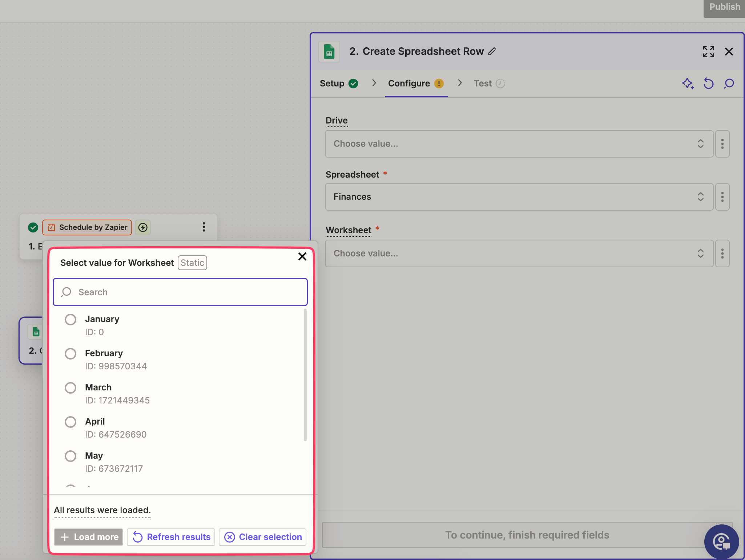Click the chevron after the Setup tab

(374, 83)
